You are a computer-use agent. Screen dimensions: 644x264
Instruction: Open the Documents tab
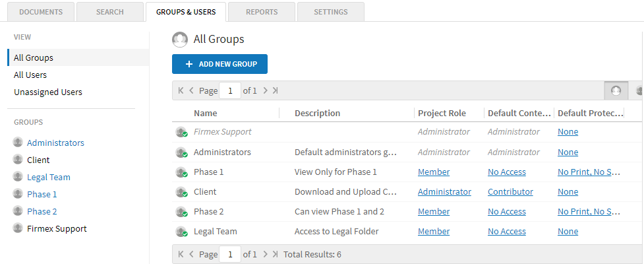[x=41, y=12]
